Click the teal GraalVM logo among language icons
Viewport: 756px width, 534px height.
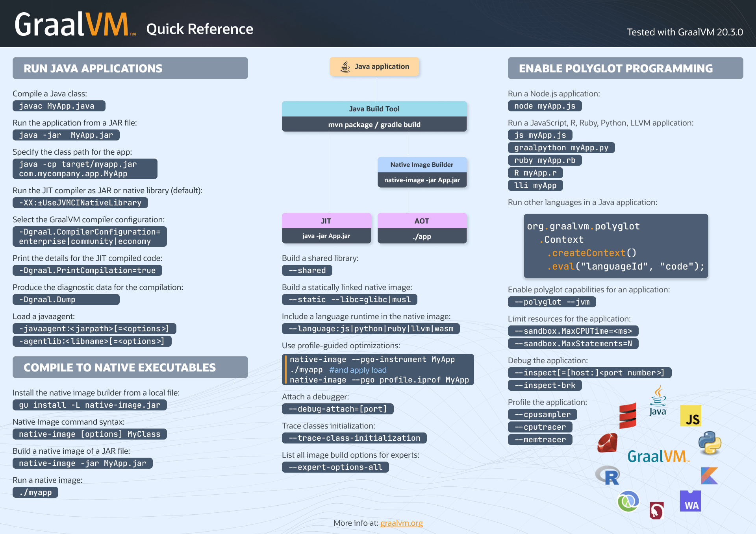pyautogui.click(x=658, y=456)
